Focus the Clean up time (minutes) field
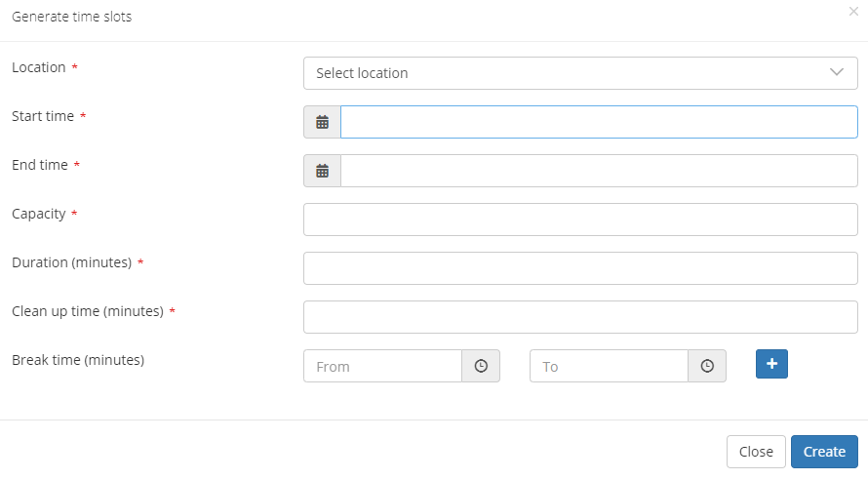 [x=580, y=317]
